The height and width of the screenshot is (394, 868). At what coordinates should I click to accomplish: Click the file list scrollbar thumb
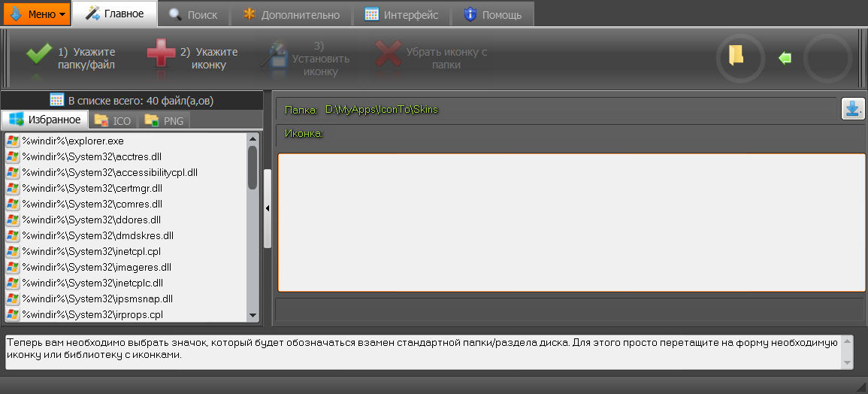[x=253, y=168]
